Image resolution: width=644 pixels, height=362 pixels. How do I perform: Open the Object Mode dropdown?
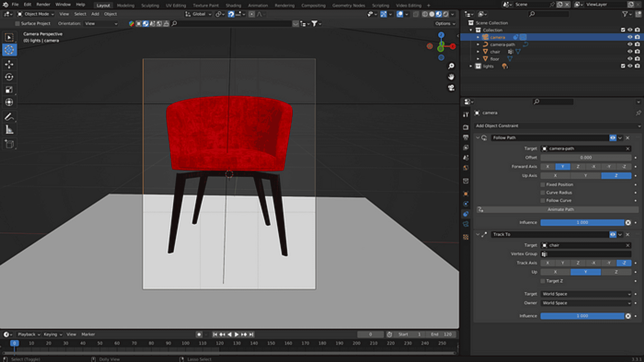click(x=35, y=14)
